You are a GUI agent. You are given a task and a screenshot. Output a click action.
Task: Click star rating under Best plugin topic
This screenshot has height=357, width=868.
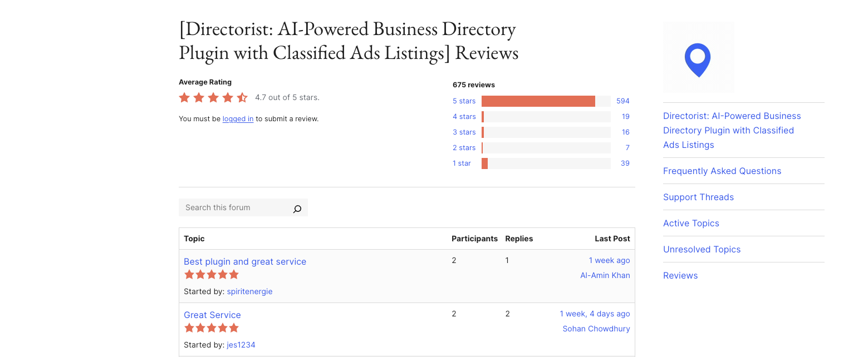(x=211, y=275)
